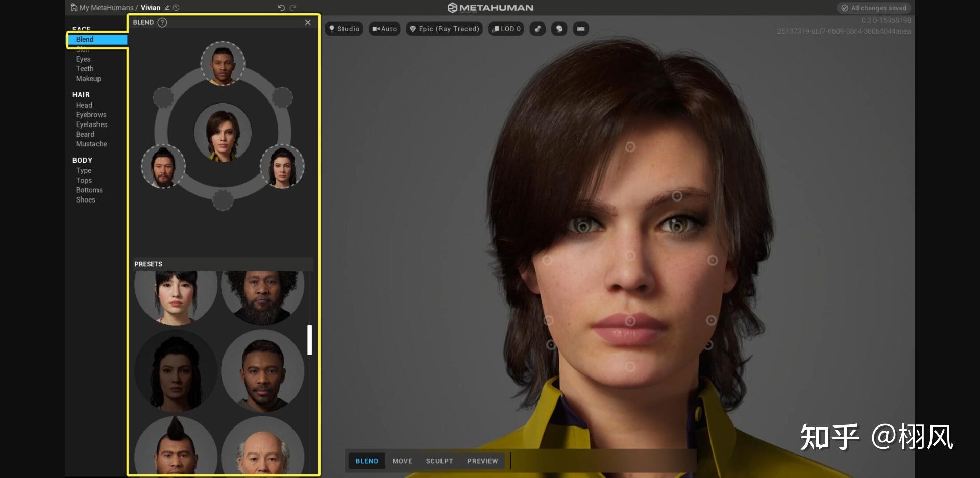The width and height of the screenshot is (980, 478).
Task: Open the Tops clothing settings
Action: click(84, 180)
